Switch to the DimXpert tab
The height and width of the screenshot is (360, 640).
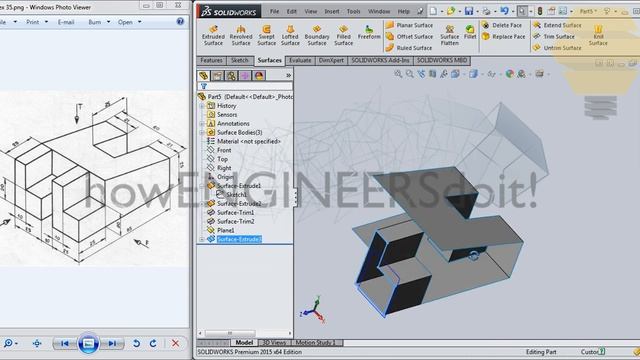click(331, 61)
